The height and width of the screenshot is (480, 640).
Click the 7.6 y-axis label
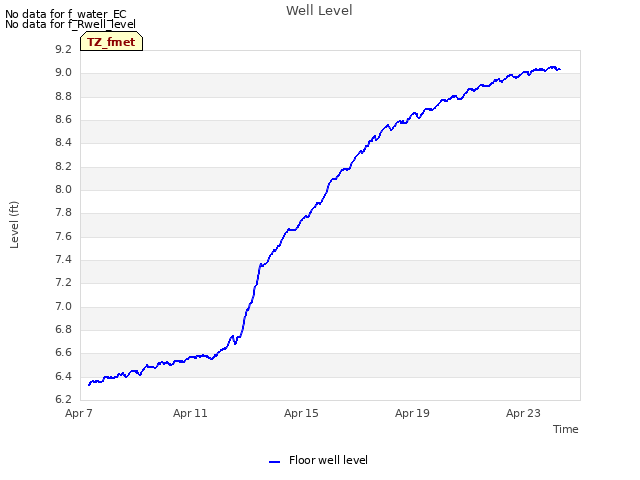point(63,236)
